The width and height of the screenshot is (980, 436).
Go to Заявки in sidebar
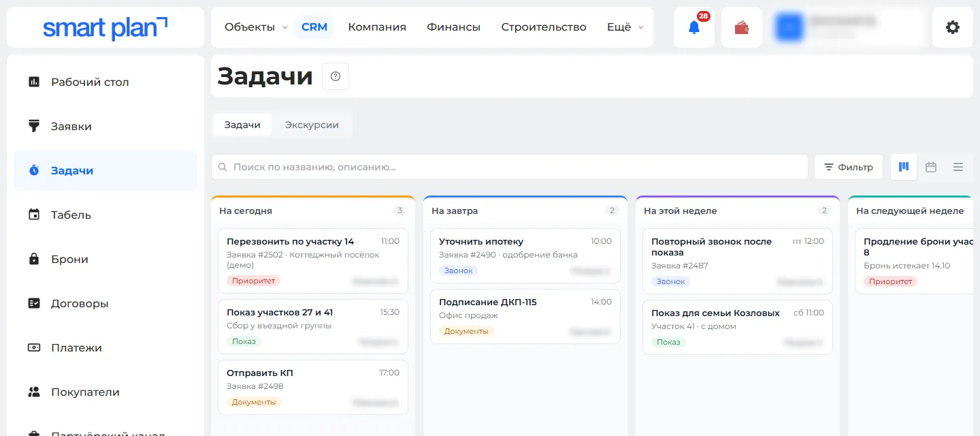[105, 126]
